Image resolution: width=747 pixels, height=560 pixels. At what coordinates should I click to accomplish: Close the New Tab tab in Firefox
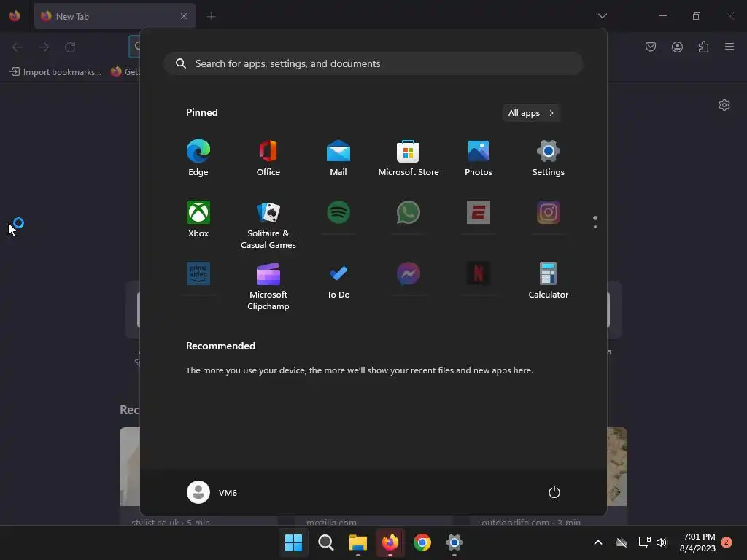[x=183, y=16]
